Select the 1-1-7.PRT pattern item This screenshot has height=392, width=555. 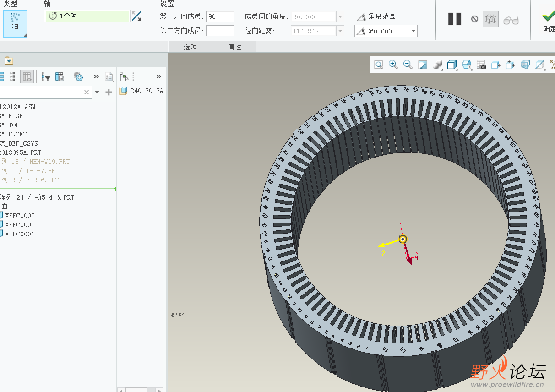pos(30,171)
